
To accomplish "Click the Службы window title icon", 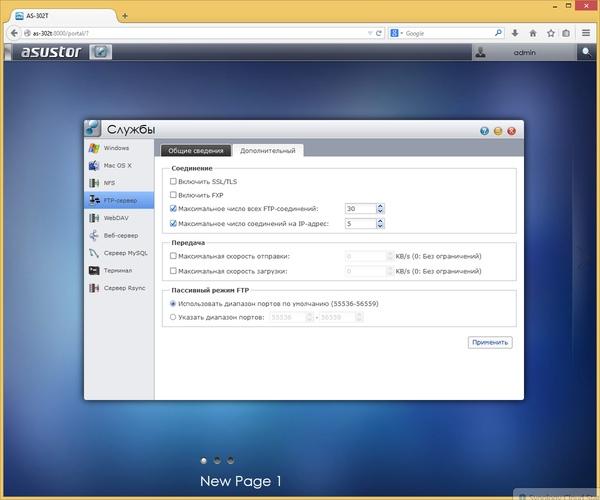I will (93, 128).
